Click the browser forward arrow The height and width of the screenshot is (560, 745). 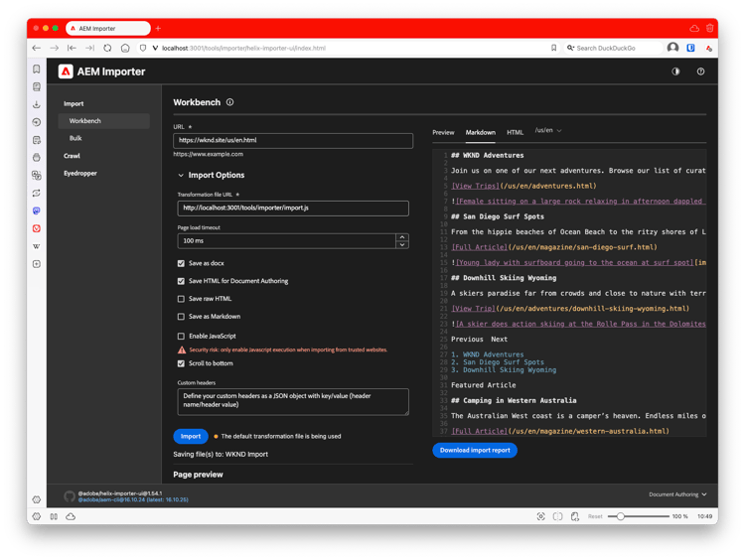point(55,48)
